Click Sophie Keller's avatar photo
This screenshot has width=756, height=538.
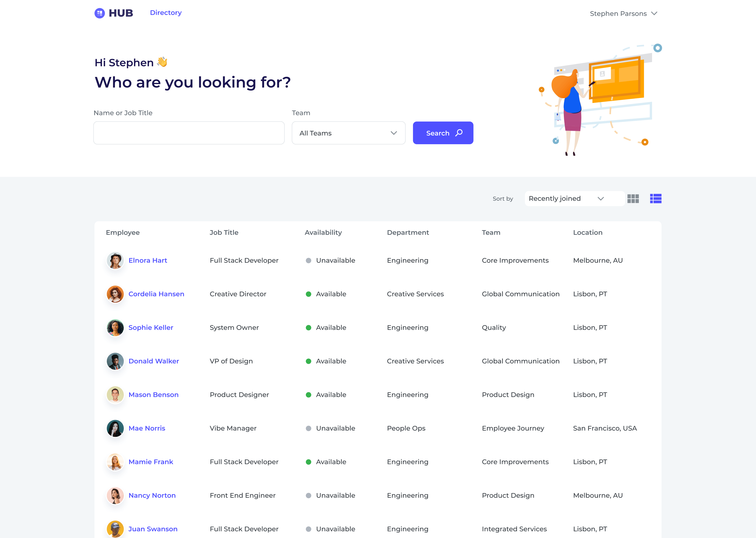115,328
